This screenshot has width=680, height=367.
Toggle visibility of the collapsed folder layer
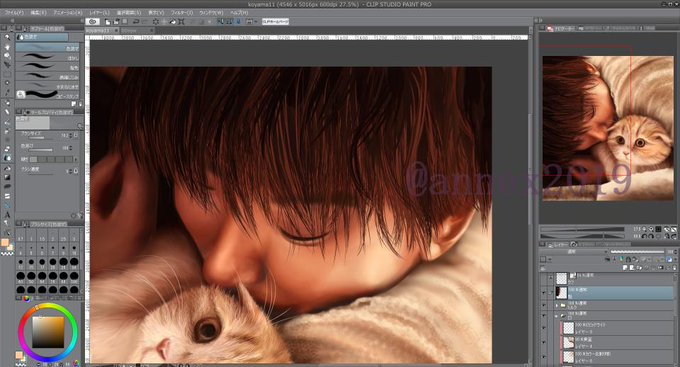[x=544, y=305]
